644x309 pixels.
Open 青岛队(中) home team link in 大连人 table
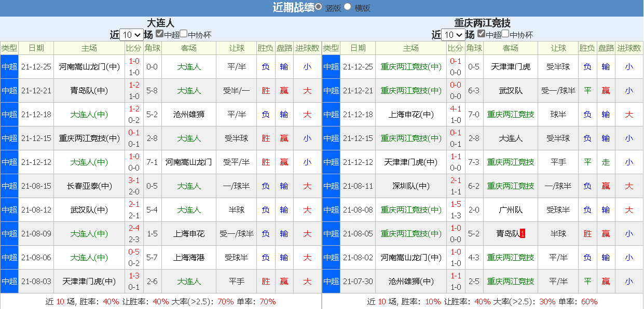tap(89, 91)
